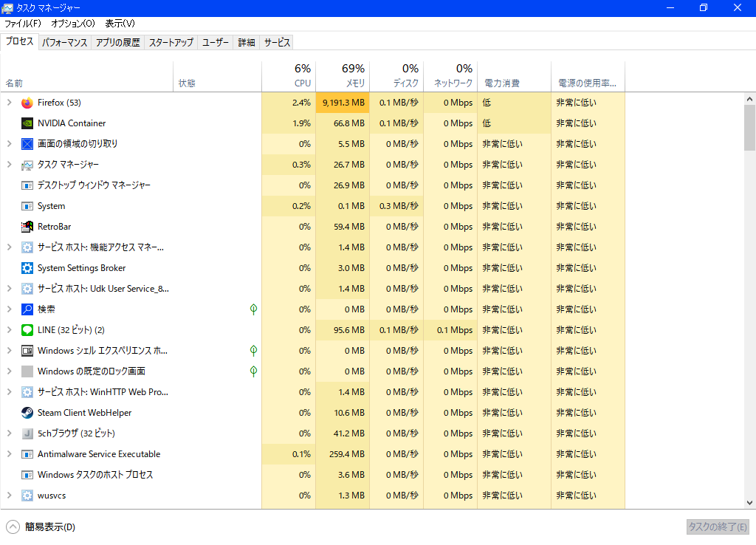
Task: Click the タスクの終了(E) button
Action: tap(718, 527)
